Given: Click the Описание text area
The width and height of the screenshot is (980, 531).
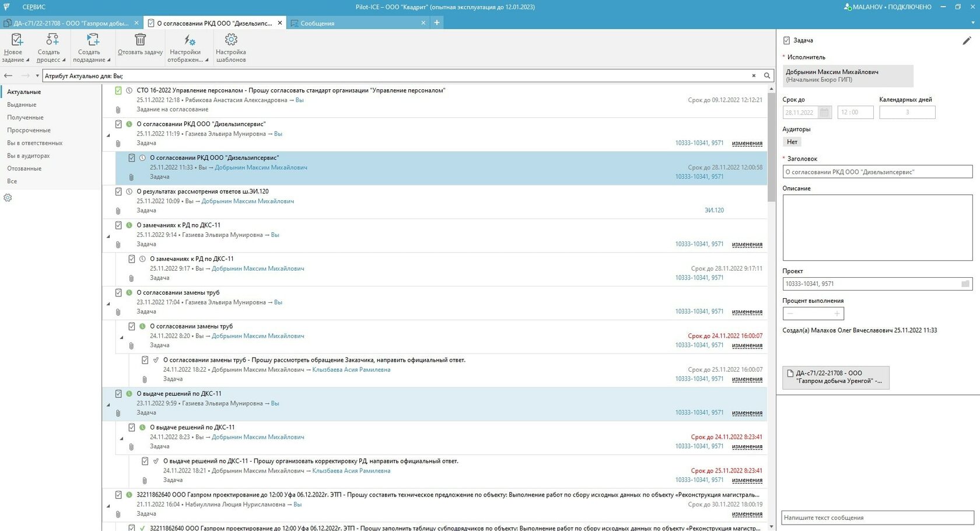Looking at the screenshot, I should click(877, 228).
